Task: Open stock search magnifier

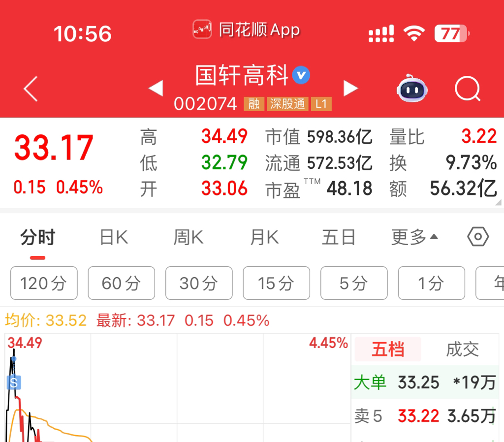Action: 468,89
